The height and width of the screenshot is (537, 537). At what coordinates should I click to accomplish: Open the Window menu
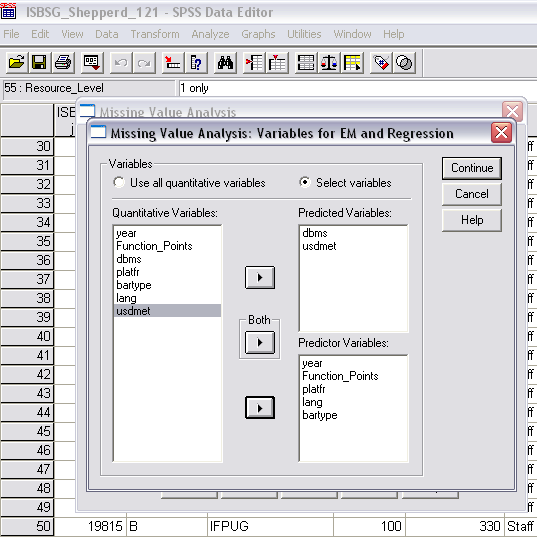352,34
